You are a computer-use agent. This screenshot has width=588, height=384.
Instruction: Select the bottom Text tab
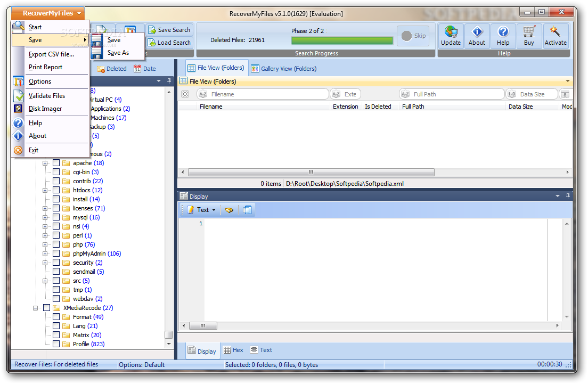261,350
